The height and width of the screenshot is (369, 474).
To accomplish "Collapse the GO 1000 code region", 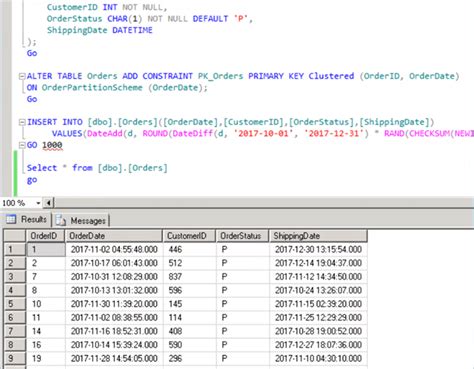I will (22, 145).
